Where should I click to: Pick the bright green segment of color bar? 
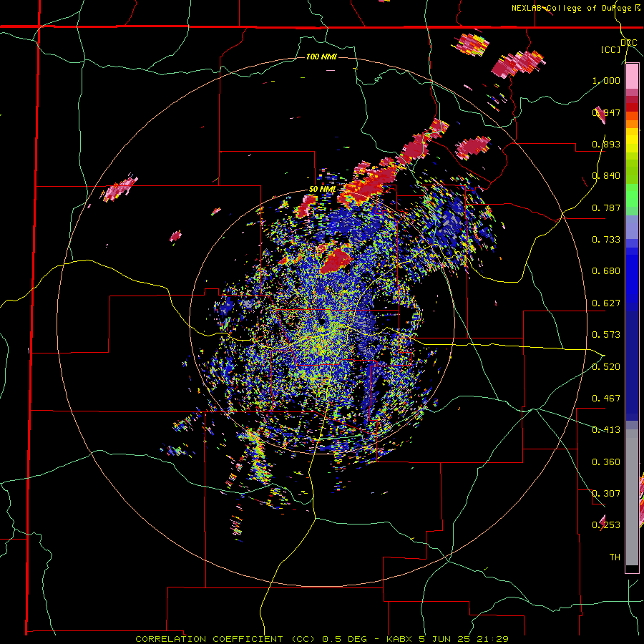[x=632, y=195]
